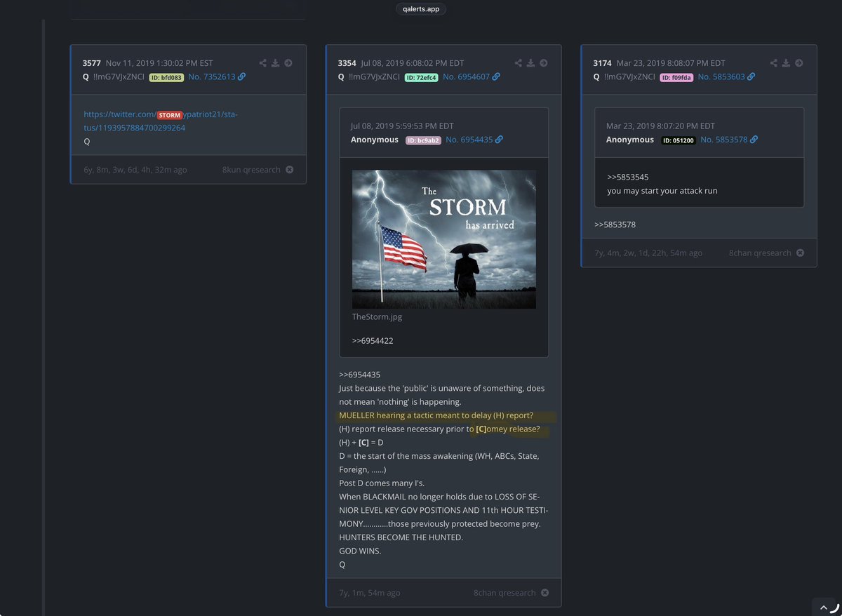This screenshot has height=616, width=842.
Task: Click the text GOD WINS.
Action: [x=359, y=551]
